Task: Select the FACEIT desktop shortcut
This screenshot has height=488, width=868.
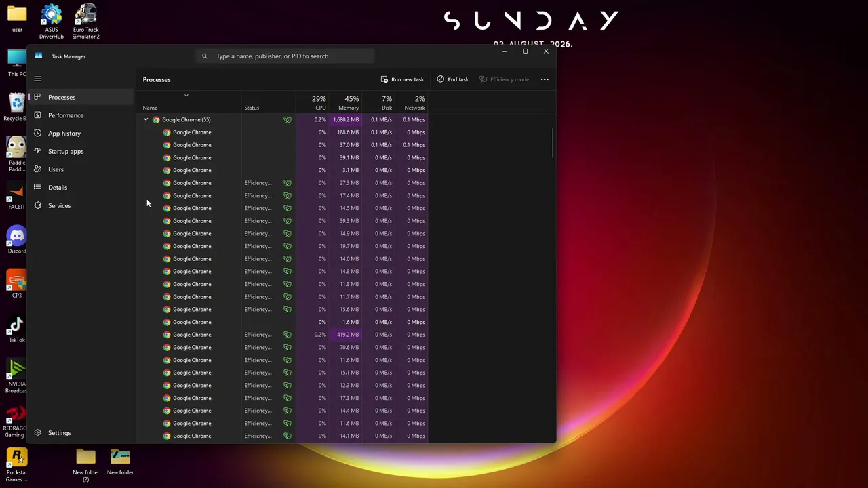Action: [17, 197]
